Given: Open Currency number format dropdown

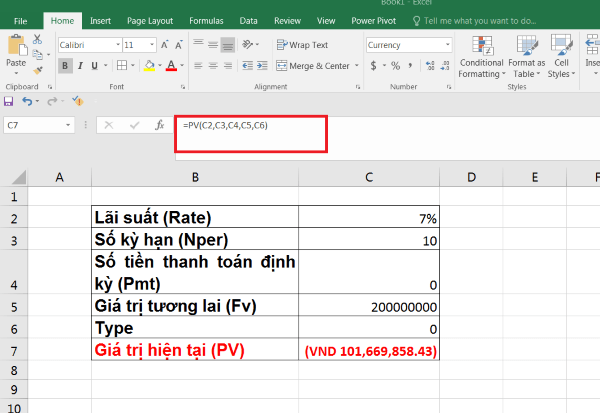Looking at the screenshot, I should (x=448, y=45).
